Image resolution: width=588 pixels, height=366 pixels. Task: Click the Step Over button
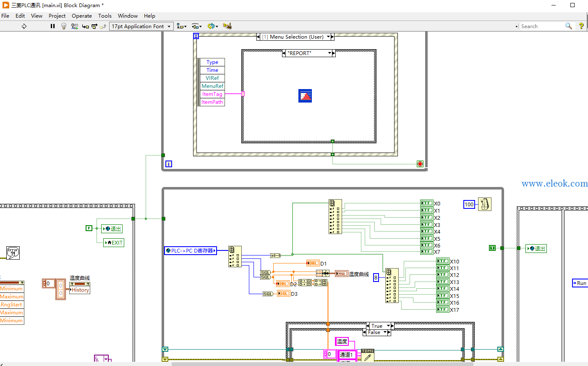[94, 26]
